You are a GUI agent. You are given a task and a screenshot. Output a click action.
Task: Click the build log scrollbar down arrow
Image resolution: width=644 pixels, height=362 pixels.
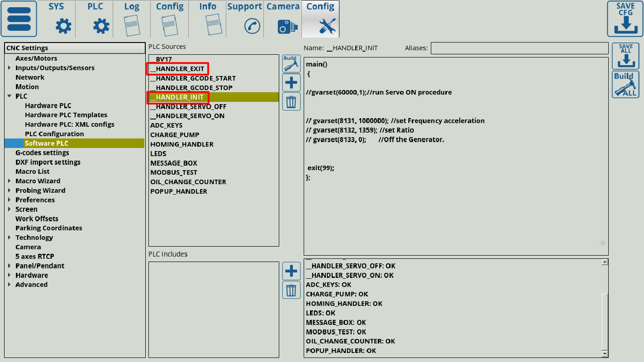tap(605, 353)
